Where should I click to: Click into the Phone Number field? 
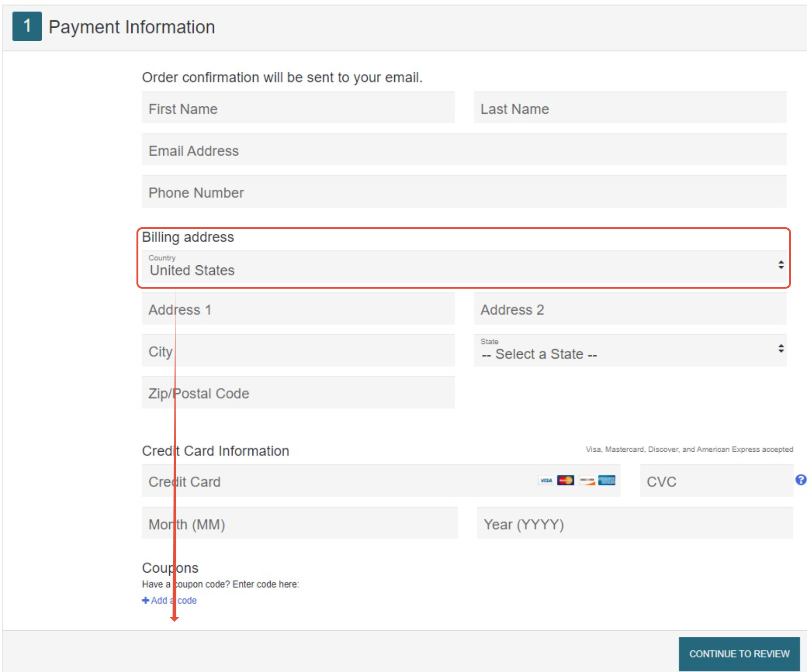(464, 192)
